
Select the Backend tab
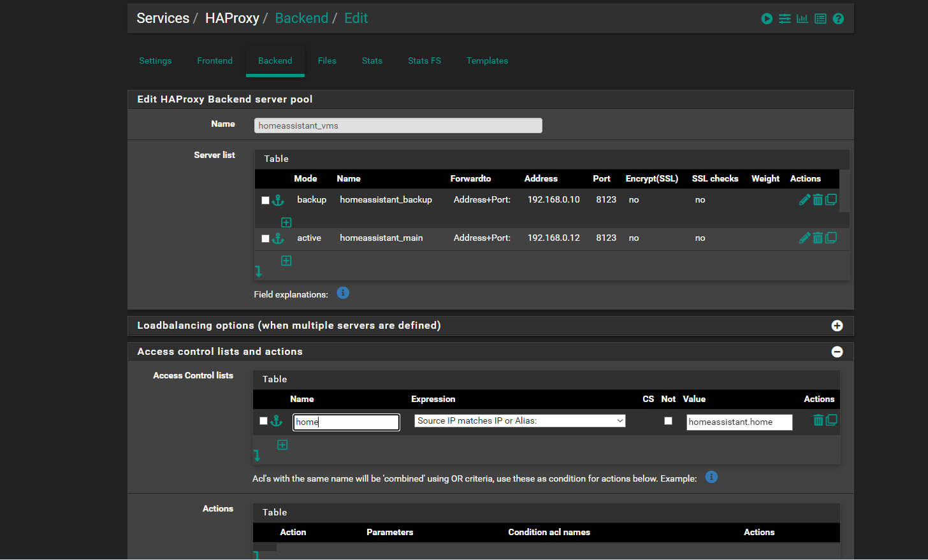[x=275, y=61]
